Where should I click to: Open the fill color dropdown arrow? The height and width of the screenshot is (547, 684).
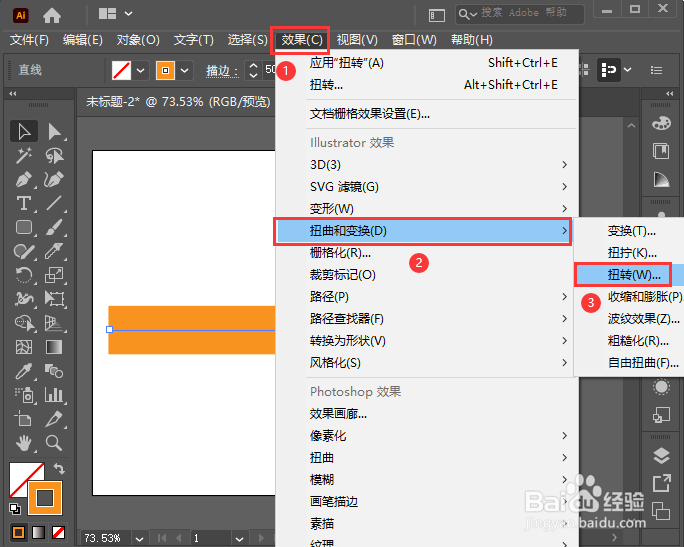[x=140, y=70]
